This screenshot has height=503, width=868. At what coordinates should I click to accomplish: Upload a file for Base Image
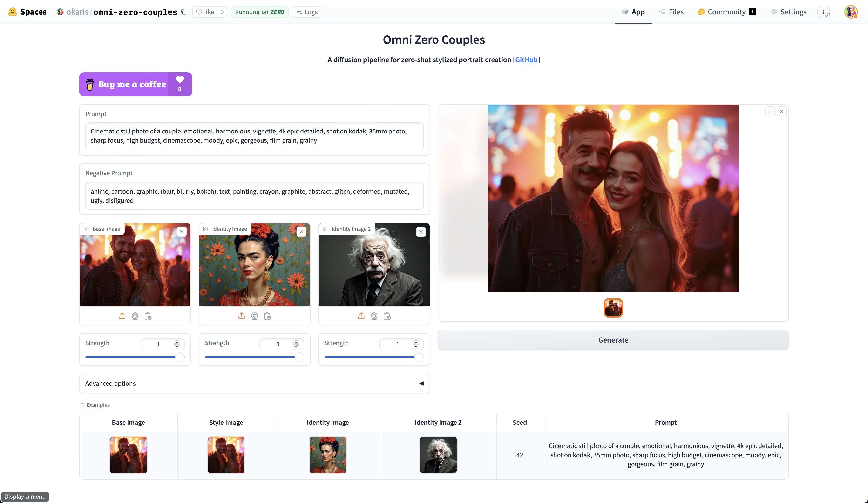tap(122, 316)
